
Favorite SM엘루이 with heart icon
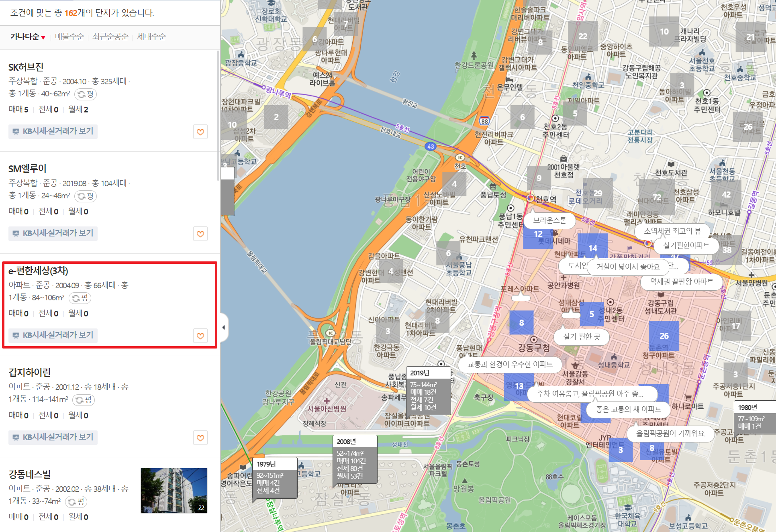(x=200, y=234)
